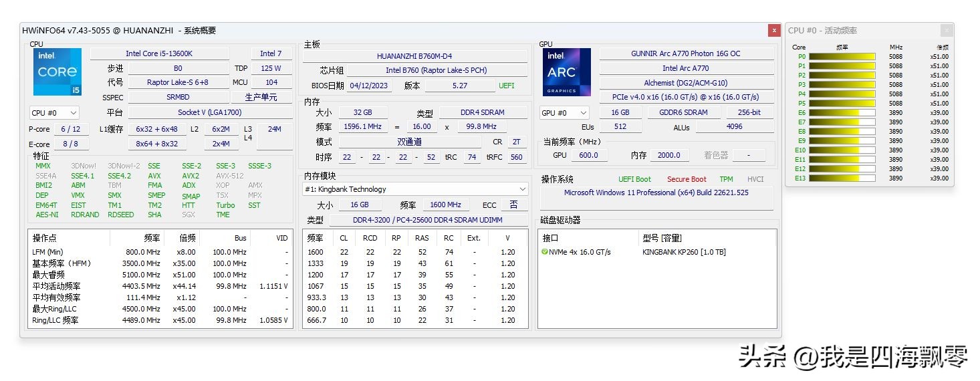The height and width of the screenshot is (381, 980).
Task: Click the Alchemist (DG2/ACM-G10) field
Action: pos(686,82)
